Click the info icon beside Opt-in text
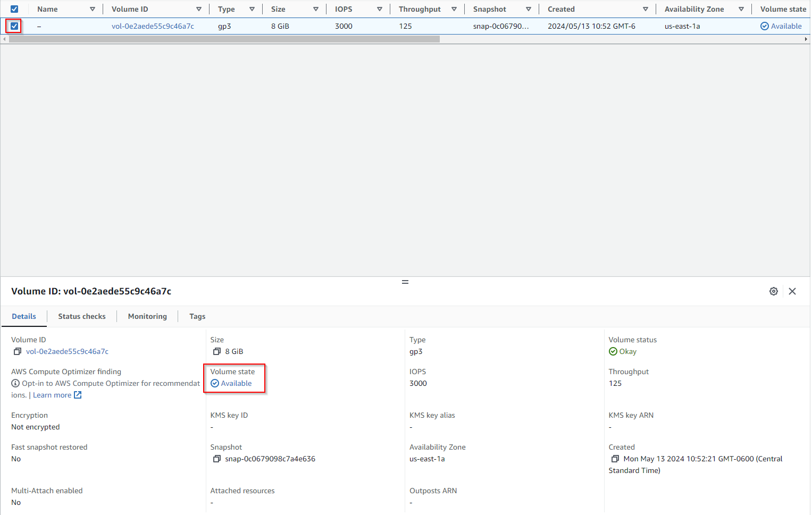This screenshot has width=812, height=515. tap(15, 383)
